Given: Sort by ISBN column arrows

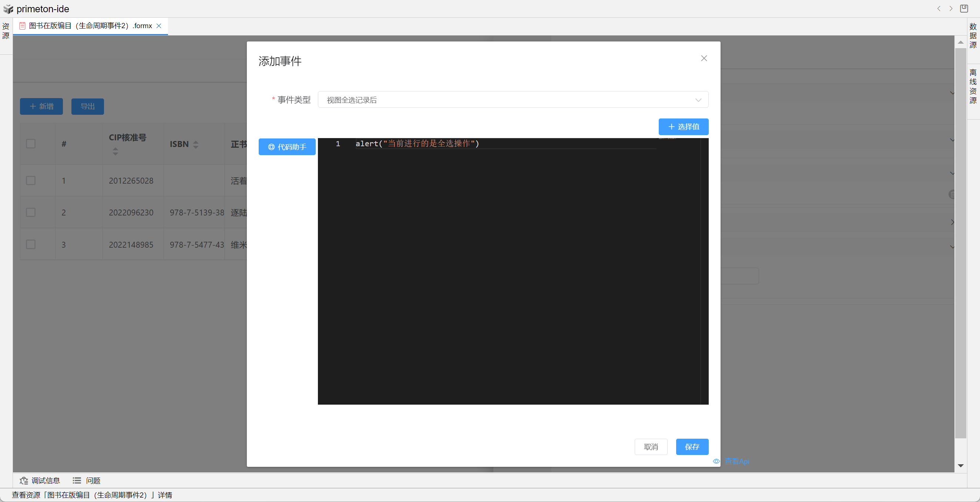Looking at the screenshot, I should coord(195,144).
